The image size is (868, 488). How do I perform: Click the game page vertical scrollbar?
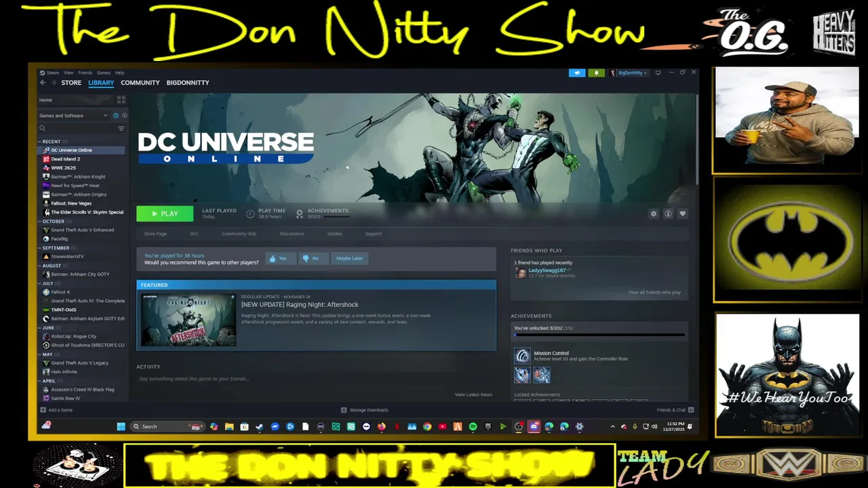696,139
